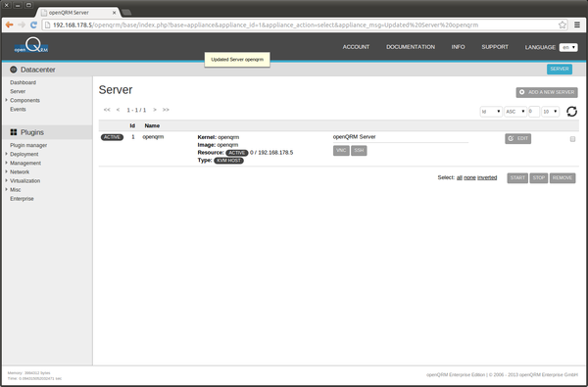Screen dimensions: 588x387
Task: Open SSH for openQRM Server
Action: tap(359, 150)
